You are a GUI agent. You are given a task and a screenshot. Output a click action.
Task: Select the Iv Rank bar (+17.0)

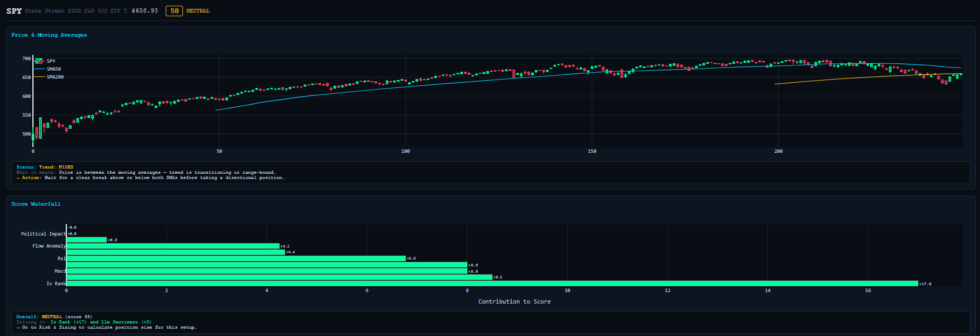pos(492,284)
